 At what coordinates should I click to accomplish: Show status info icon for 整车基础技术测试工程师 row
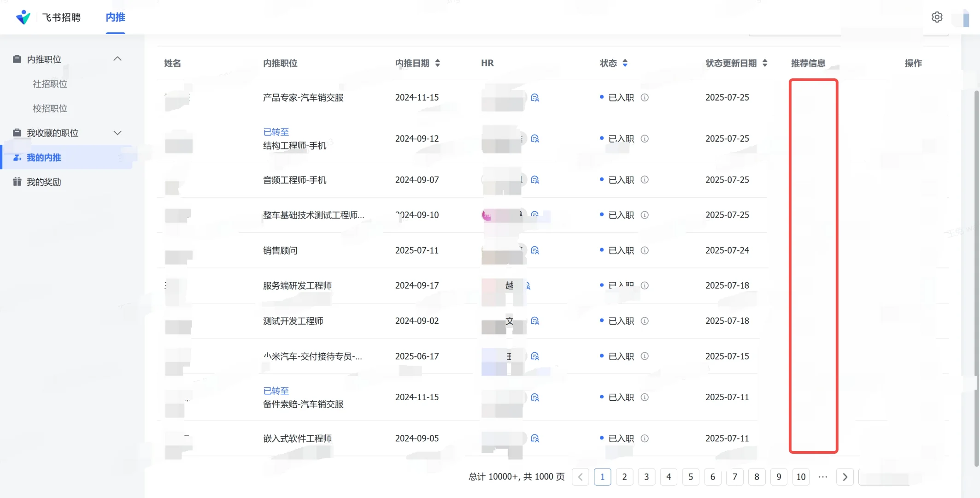645,215
